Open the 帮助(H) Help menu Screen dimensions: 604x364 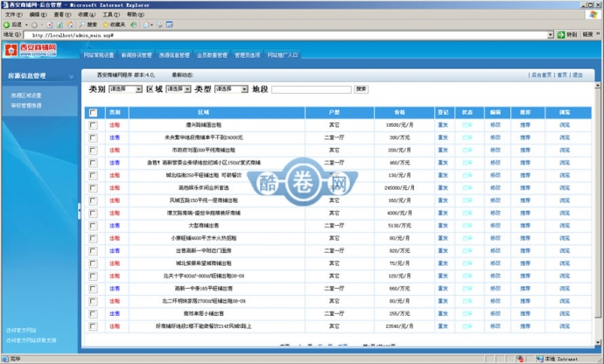click(x=135, y=15)
